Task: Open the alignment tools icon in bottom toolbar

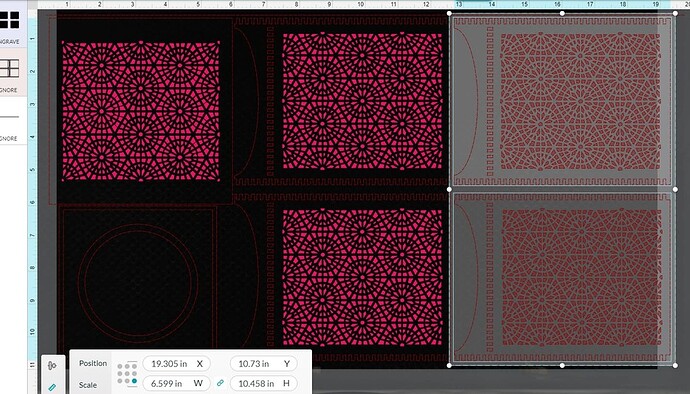Action: [52, 365]
